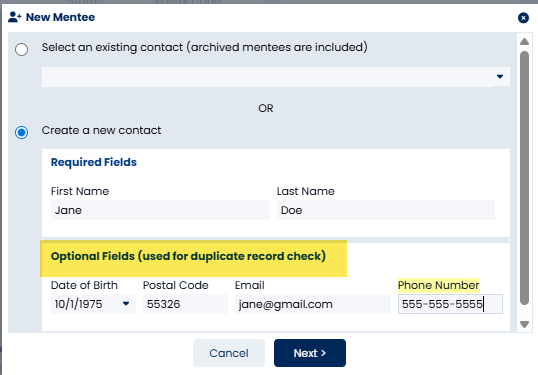Close the New Mentee dialog
The image size is (538, 375).
(523, 17)
